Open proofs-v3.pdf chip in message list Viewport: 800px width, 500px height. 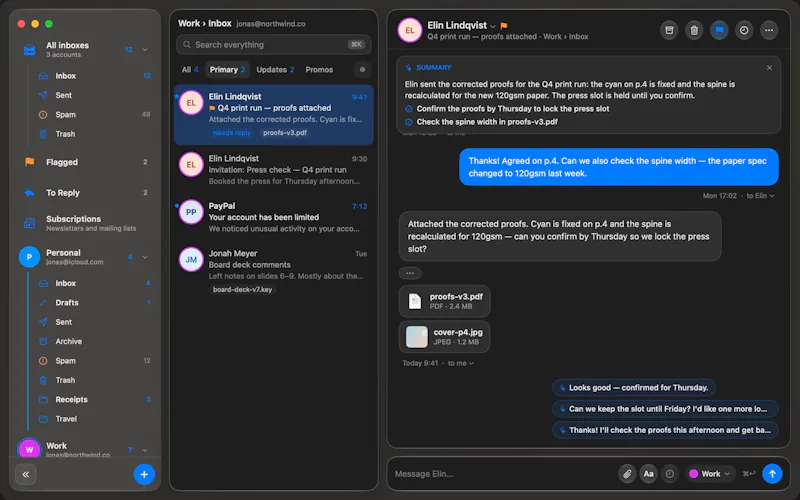285,133
